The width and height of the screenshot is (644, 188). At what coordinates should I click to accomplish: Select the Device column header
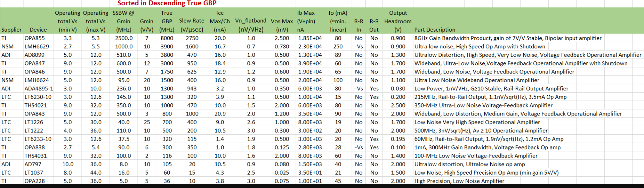click(38, 30)
